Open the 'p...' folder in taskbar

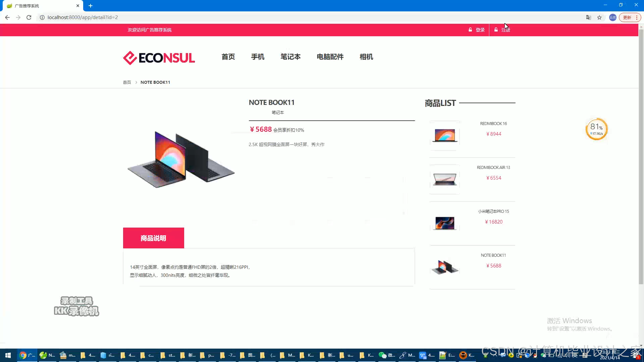(207, 355)
